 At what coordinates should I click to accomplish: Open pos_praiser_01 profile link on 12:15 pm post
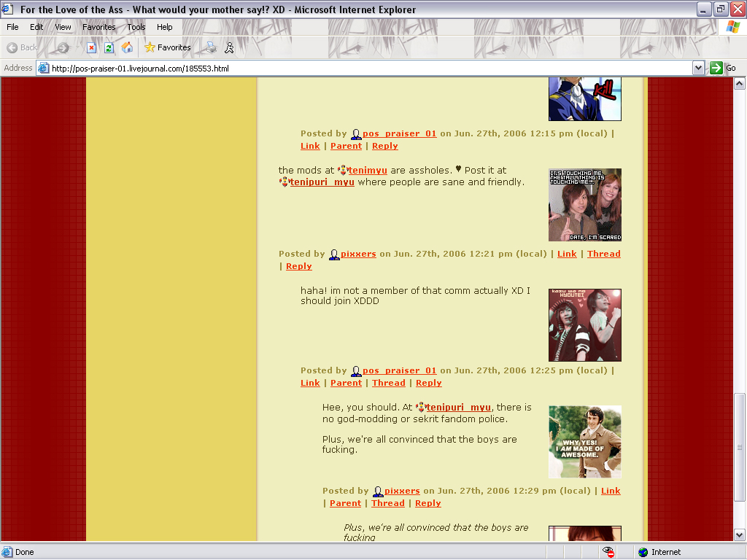click(399, 134)
